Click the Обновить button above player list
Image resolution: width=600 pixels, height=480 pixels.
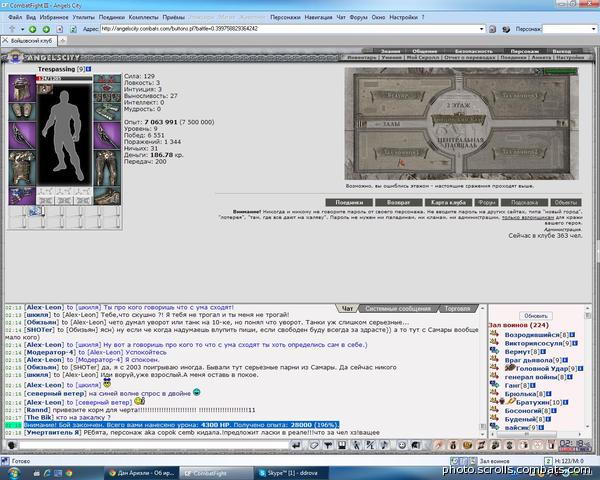(x=535, y=316)
